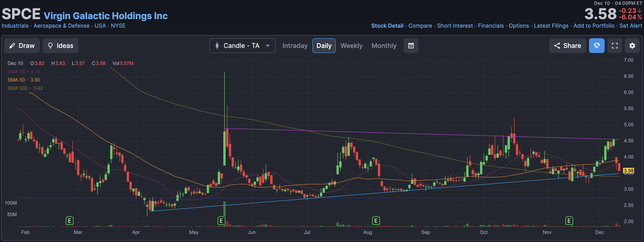Switch to Weekly timeframe
Image resolution: width=644 pixels, height=242 pixels.
[x=351, y=46]
